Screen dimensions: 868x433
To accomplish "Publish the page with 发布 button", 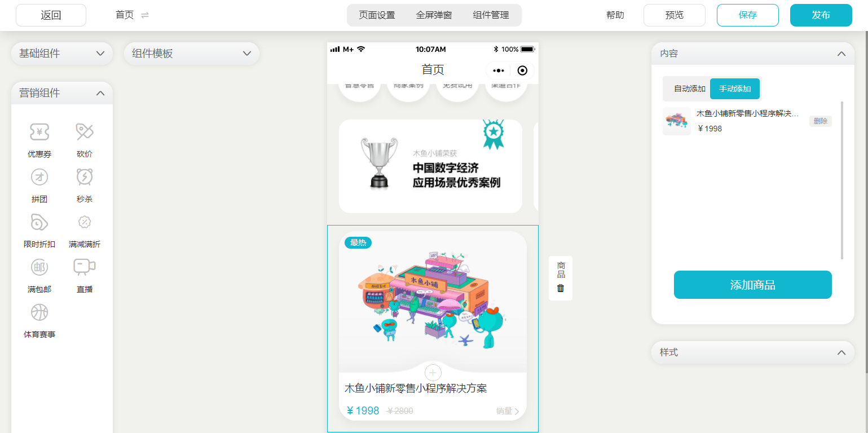I will 821,15.
